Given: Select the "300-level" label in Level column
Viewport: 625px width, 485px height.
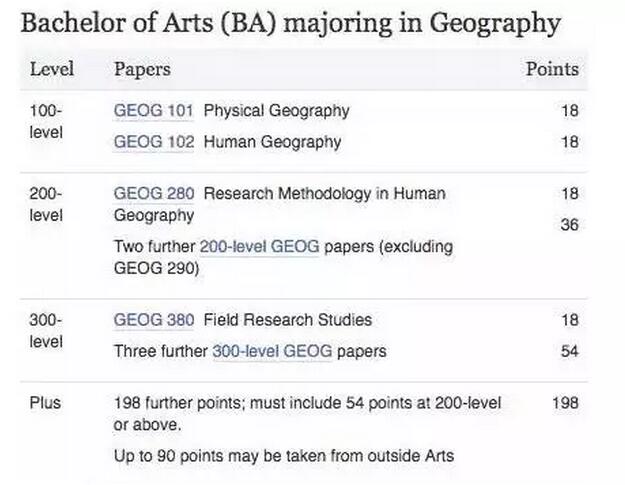Looking at the screenshot, I should tap(46, 330).
